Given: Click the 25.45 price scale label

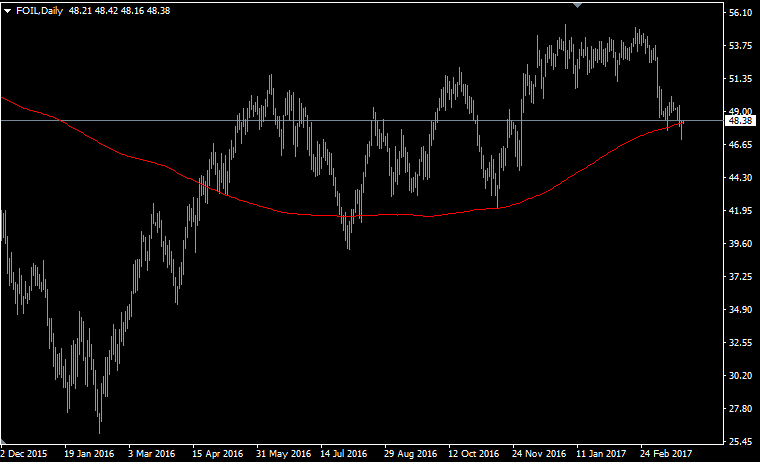Looking at the screenshot, I should click(x=740, y=441).
